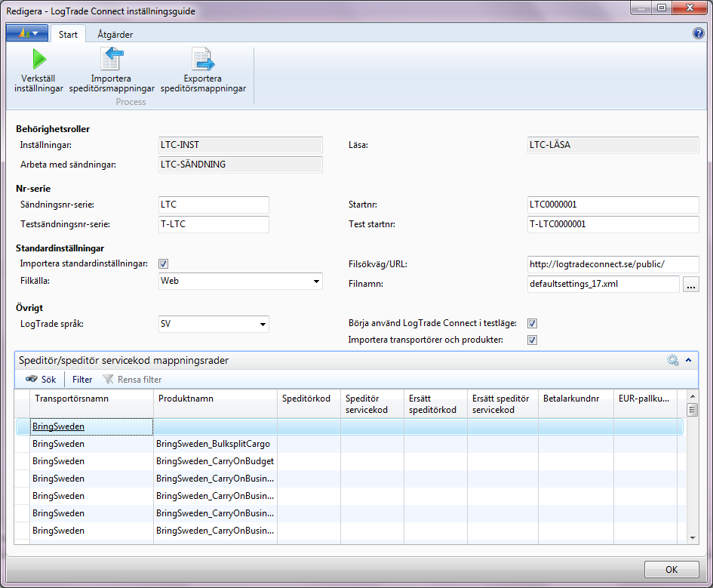Toggle Importera standardinställningar checkbox
This screenshot has height=588, width=713.
(163, 263)
